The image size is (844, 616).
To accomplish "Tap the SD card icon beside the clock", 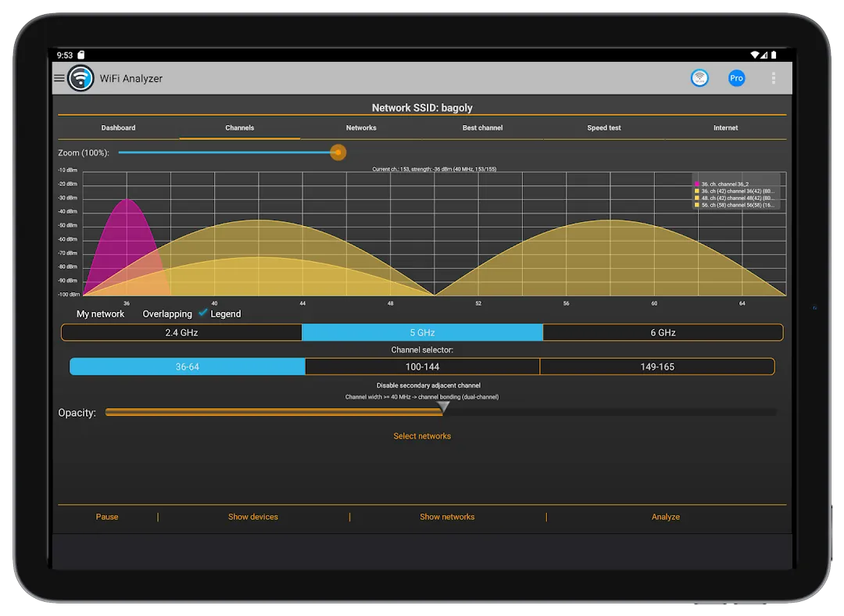I will (81, 55).
